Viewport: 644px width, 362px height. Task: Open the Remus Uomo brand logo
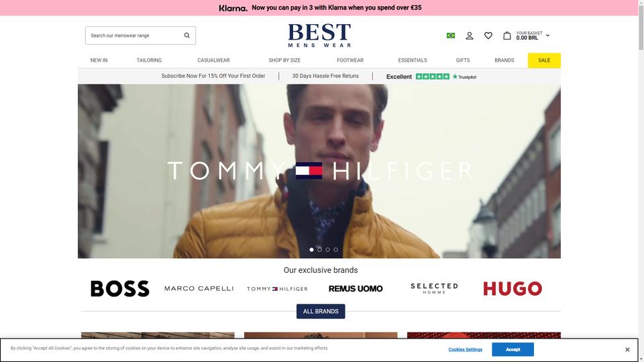pos(356,288)
